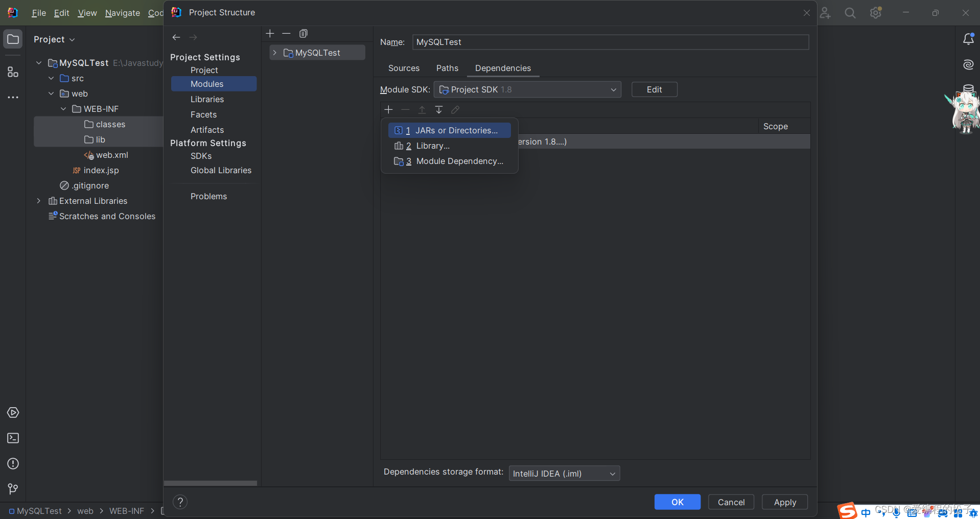Select SDKs under Platform Settings

[201, 156]
